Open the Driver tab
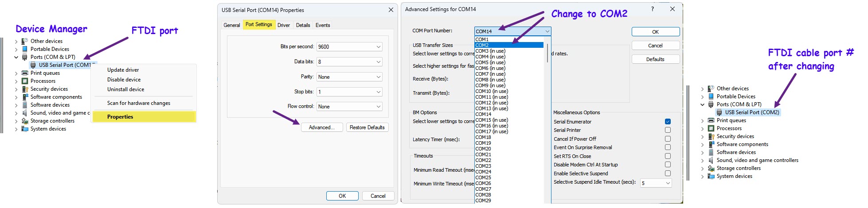868x208 pixels. [x=284, y=25]
